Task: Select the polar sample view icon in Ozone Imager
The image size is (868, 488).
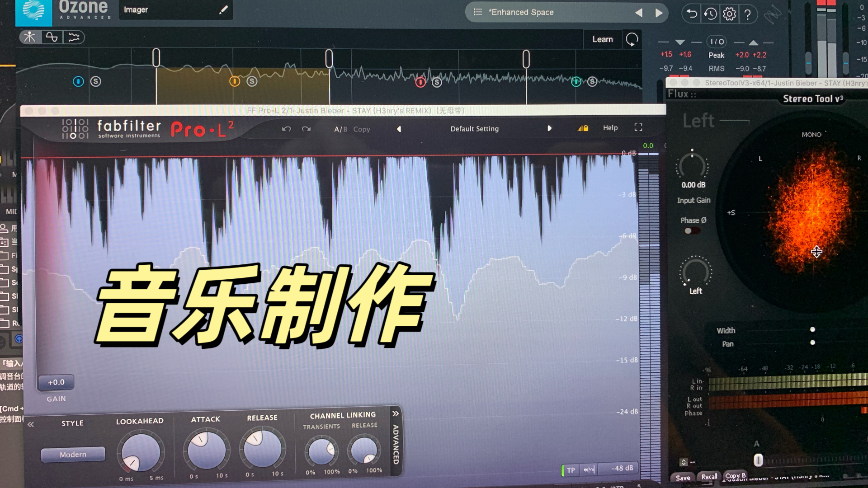Action: (x=29, y=38)
